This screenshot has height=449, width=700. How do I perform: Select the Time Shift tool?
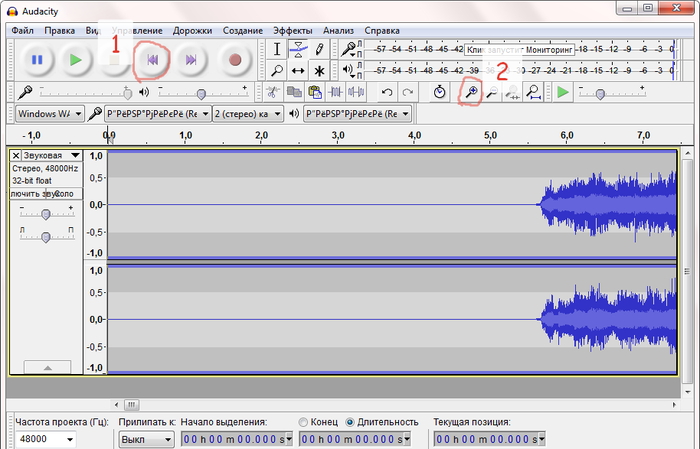[x=298, y=71]
